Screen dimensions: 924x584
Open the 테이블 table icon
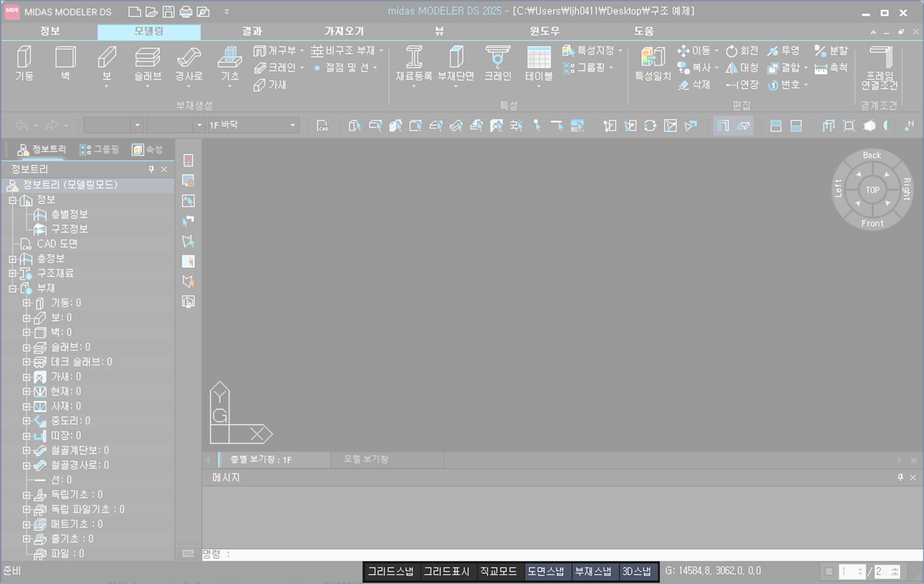[x=539, y=58]
